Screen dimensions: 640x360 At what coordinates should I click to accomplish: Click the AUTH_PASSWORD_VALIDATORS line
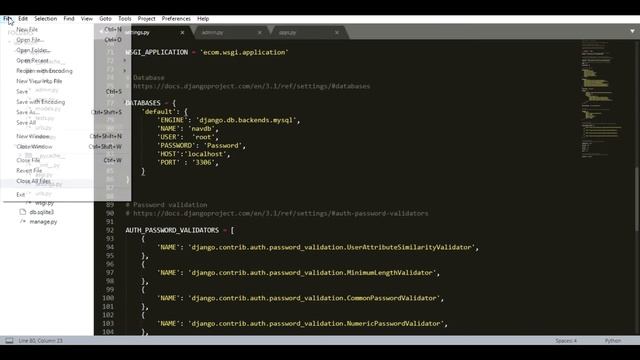(x=180, y=230)
